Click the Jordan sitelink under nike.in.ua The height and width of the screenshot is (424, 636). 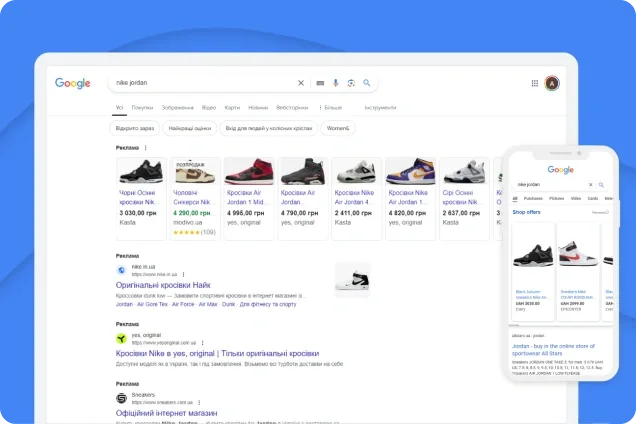pos(124,304)
